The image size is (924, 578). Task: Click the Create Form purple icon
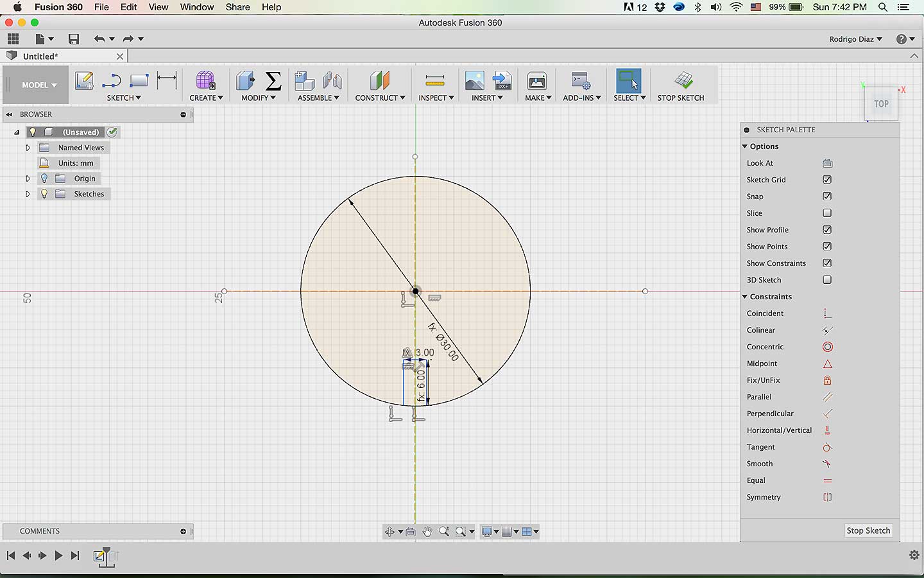[x=205, y=81]
